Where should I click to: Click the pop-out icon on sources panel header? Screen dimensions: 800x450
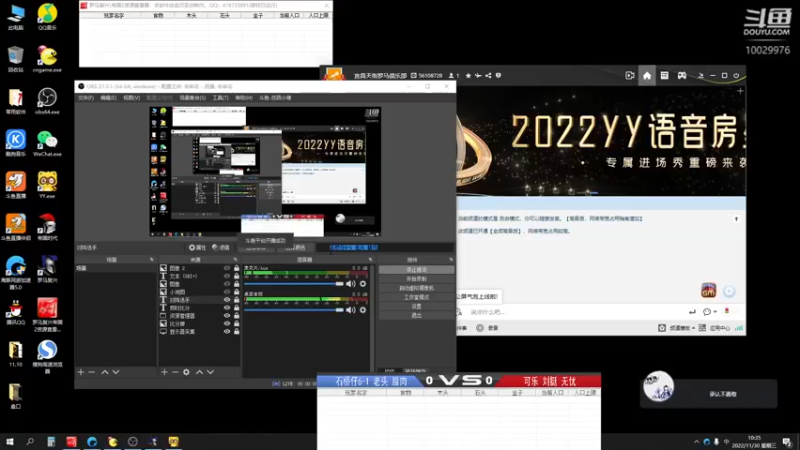pyautogui.click(x=235, y=260)
